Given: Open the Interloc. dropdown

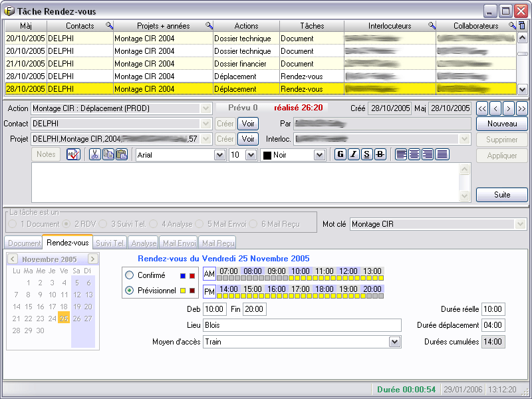Looking at the screenshot, I should pos(464,139).
